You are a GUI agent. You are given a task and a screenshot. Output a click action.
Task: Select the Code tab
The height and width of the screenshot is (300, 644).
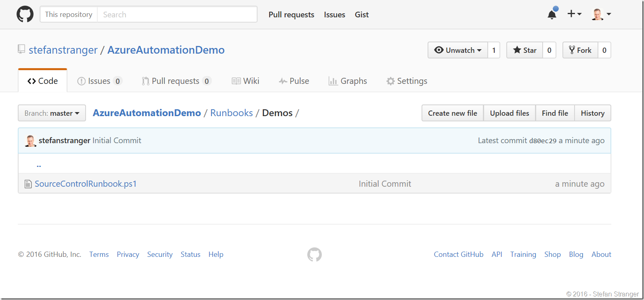(x=43, y=81)
